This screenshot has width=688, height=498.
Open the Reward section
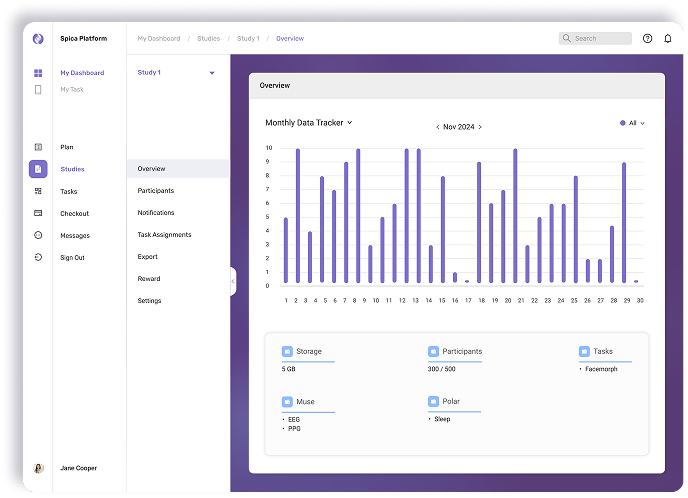click(149, 279)
